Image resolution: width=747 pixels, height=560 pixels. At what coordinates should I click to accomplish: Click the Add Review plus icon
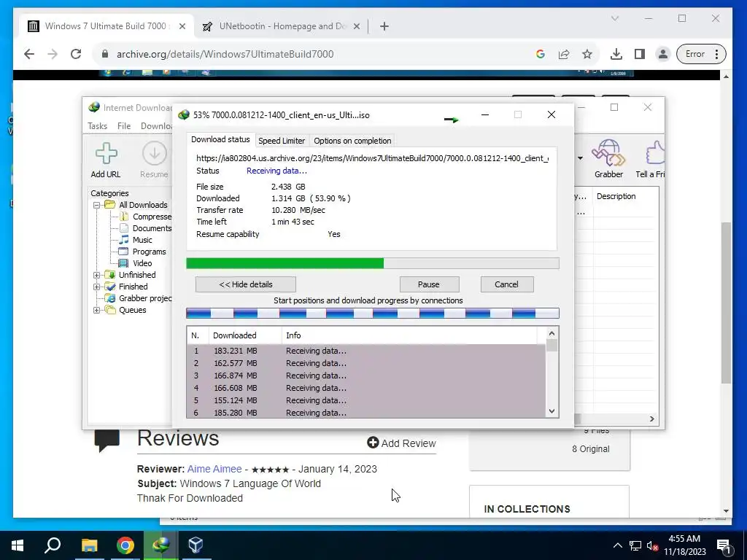[373, 443]
